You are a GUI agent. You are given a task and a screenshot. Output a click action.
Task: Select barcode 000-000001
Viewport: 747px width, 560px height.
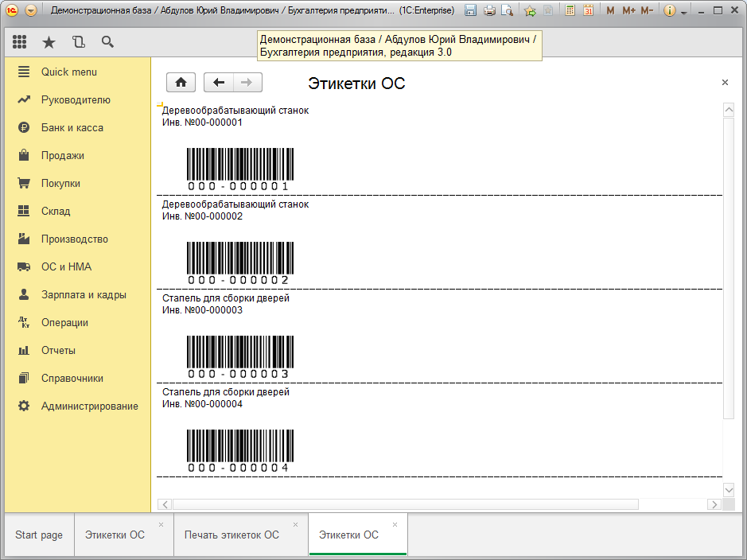pos(240,169)
